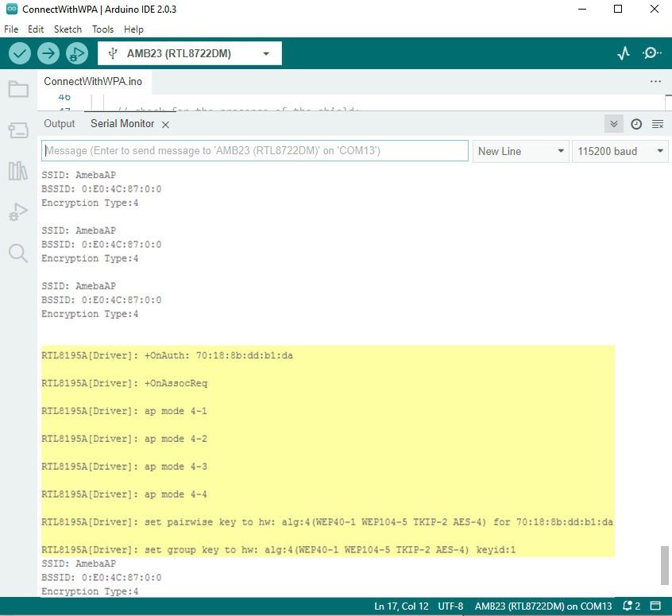Switch to the Output tab
The image size is (672, 616).
click(x=59, y=123)
